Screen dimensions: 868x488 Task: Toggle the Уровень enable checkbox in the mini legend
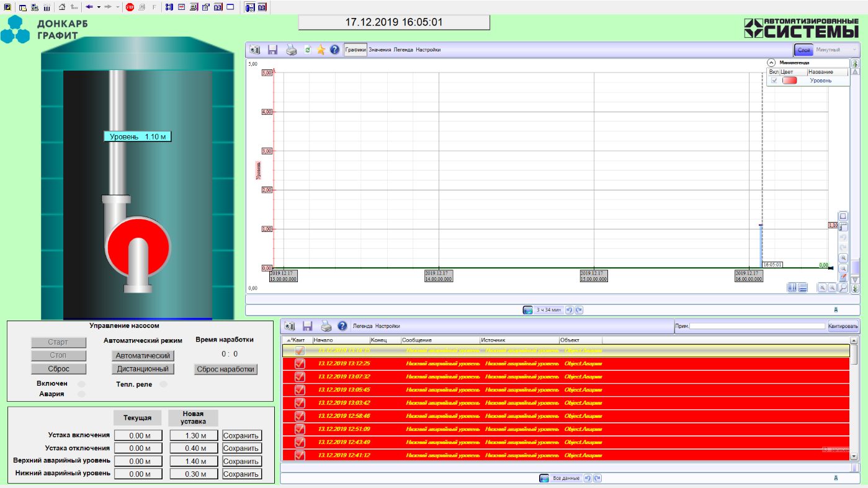[x=774, y=81]
